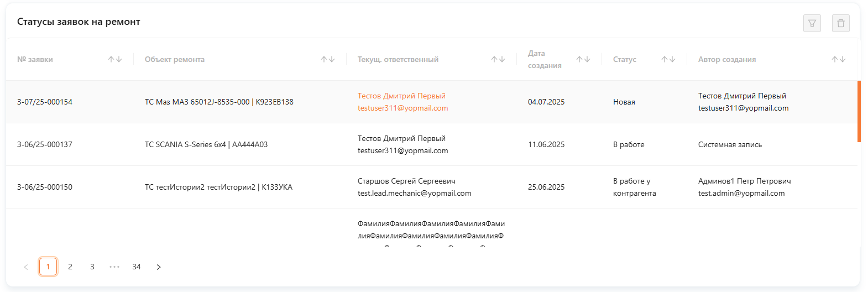Click current page 1 button
This screenshot has width=868, height=292.
(x=48, y=267)
